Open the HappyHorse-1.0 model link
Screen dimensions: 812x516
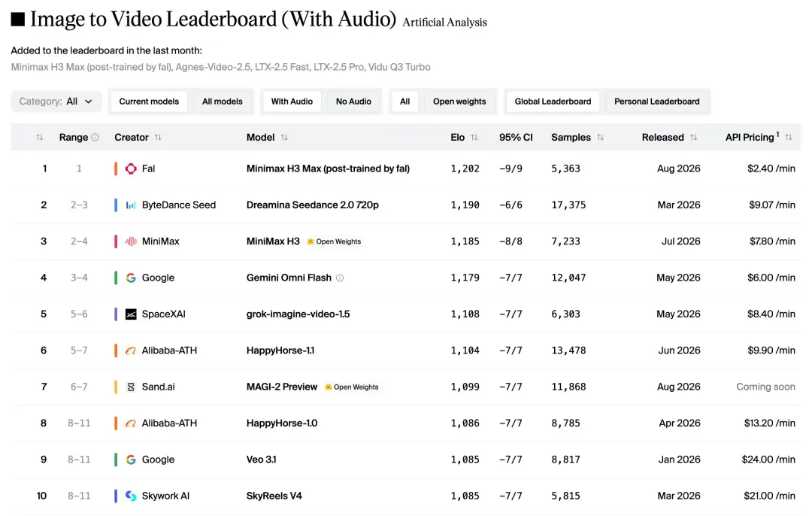point(282,423)
